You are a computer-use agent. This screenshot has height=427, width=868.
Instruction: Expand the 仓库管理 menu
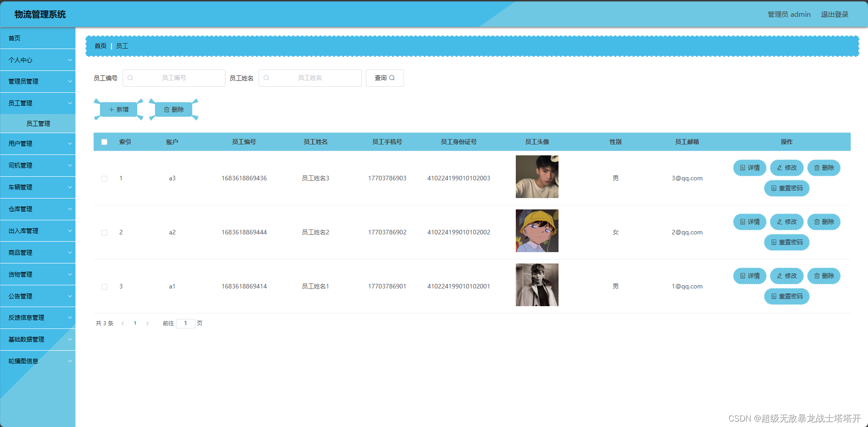(x=38, y=209)
